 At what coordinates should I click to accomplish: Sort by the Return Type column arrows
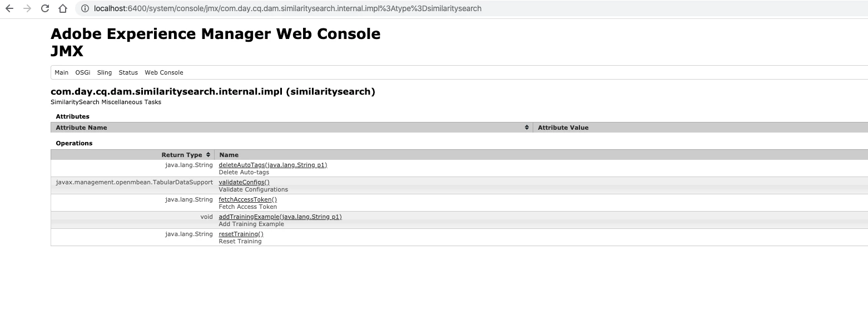coord(208,155)
